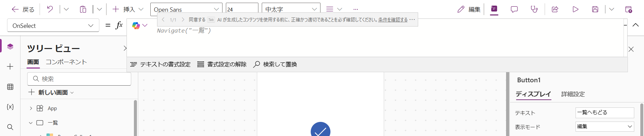The image size is (644, 136).
Task: Open the more commands ellipsis
Action: coord(356,9)
